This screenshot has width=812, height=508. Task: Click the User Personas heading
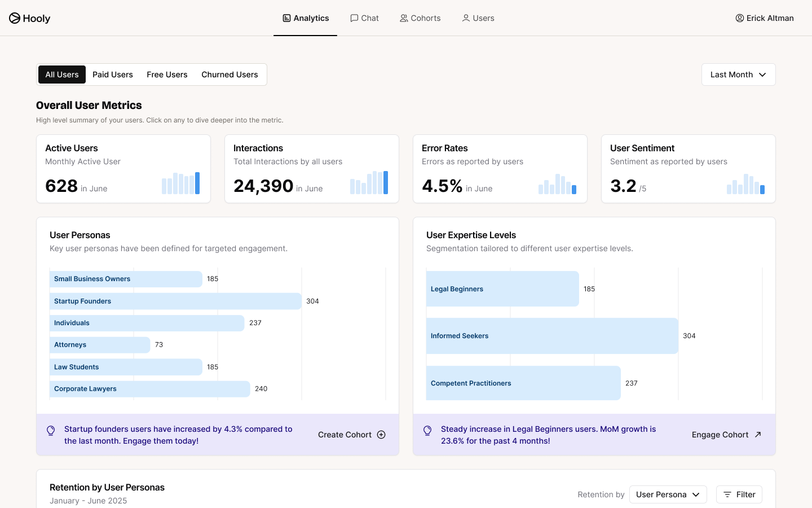pyautogui.click(x=80, y=235)
